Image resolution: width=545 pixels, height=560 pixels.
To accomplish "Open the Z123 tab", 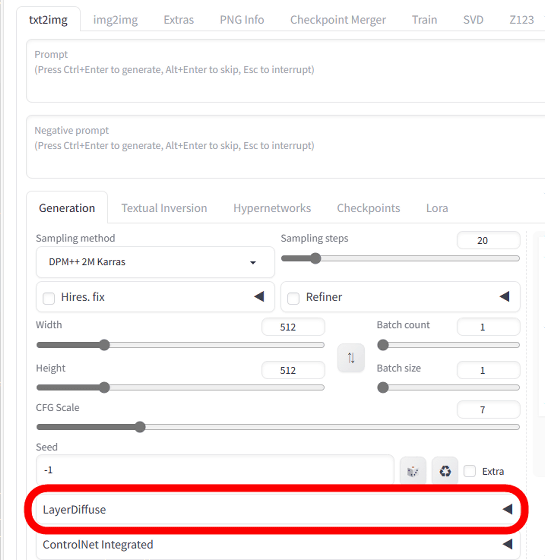I will point(521,20).
